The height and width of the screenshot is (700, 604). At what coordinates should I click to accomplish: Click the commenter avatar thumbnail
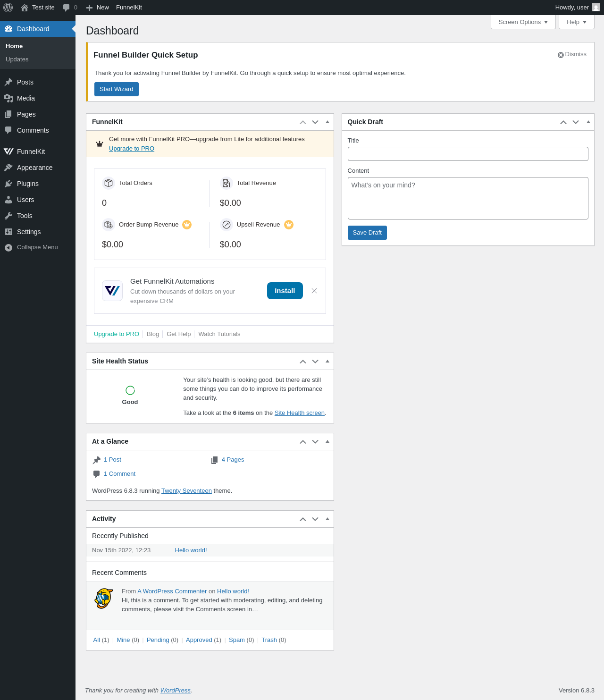click(x=103, y=599)
